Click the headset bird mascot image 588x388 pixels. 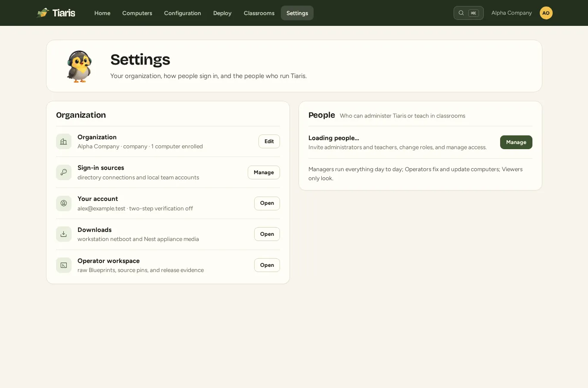coord(79,66)
